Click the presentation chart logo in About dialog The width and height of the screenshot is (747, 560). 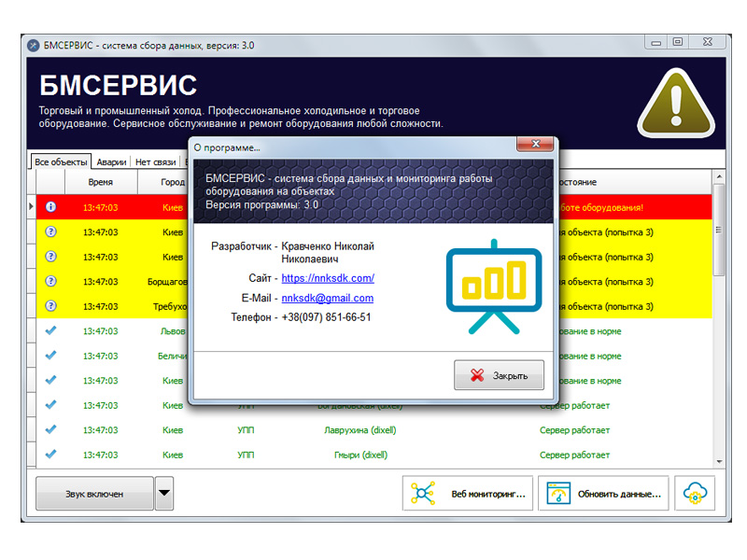coord(493,285)
